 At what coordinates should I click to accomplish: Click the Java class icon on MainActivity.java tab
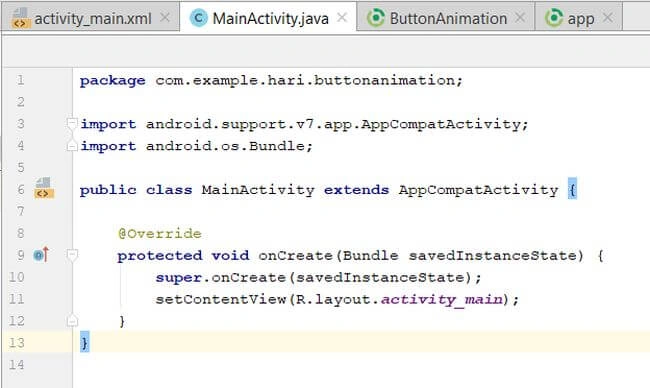pyautogui.click(x=199, y=18)
